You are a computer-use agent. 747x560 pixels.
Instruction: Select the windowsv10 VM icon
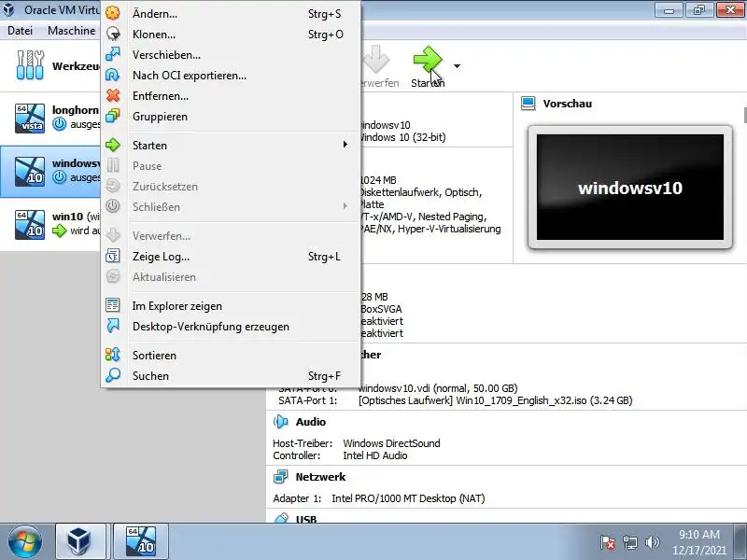[30, 172]
